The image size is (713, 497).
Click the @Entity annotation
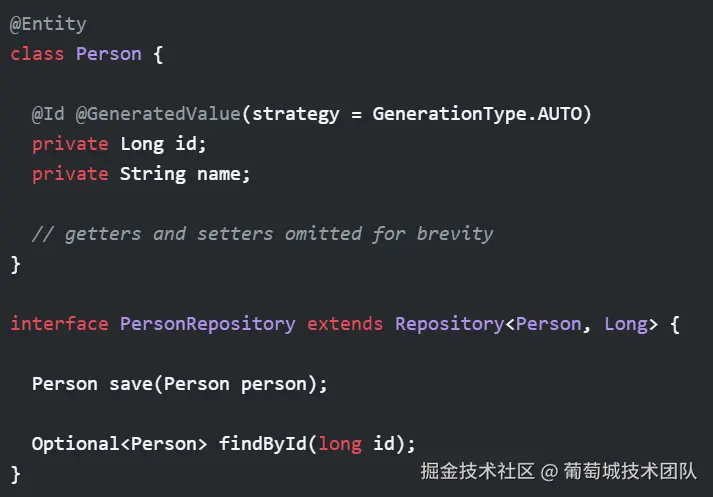pos(48,24)
